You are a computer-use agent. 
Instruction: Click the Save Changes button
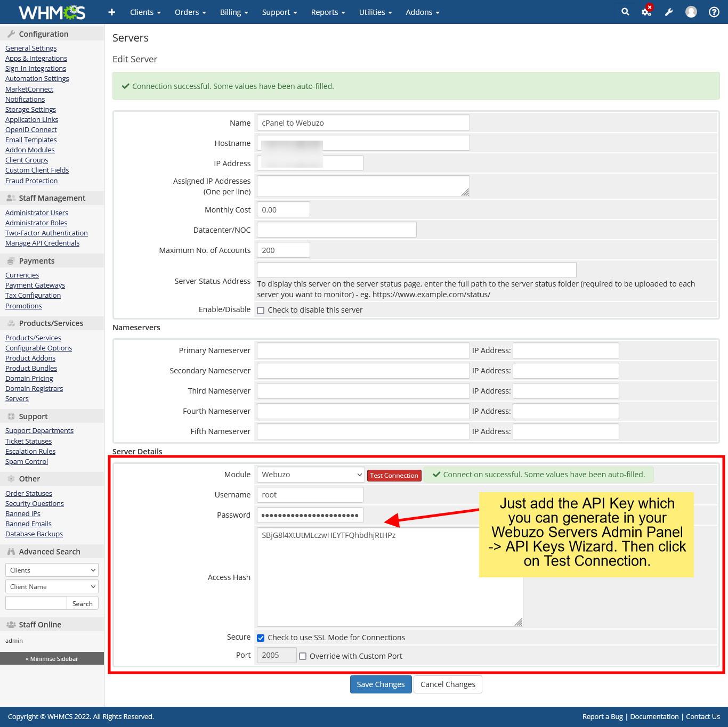tap(381, 684)
